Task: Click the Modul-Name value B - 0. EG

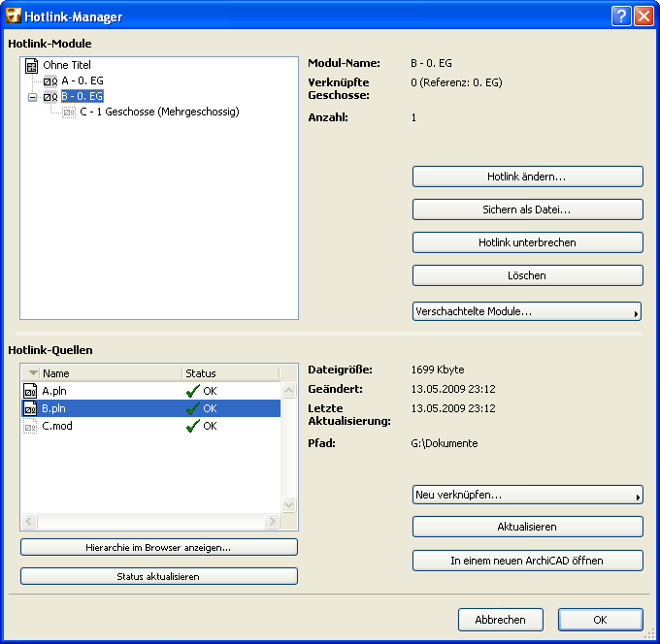Action: [432, 63]
